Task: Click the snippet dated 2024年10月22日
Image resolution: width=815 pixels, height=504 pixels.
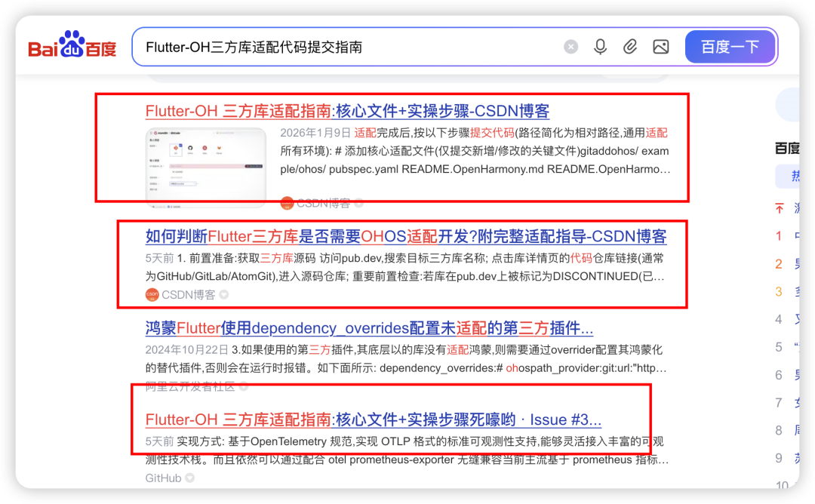Action: point(406,359)
